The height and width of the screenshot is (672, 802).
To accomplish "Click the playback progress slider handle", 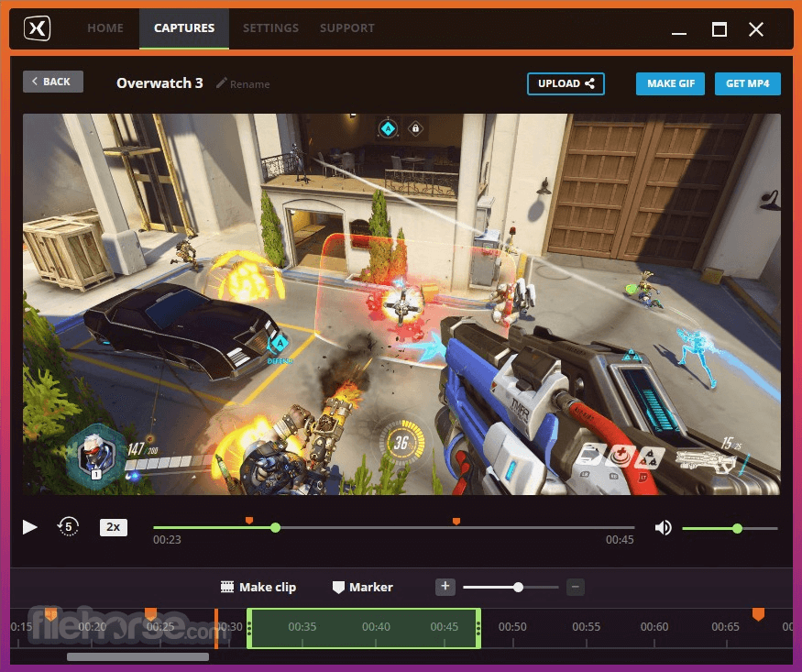I will click(275, 528).
